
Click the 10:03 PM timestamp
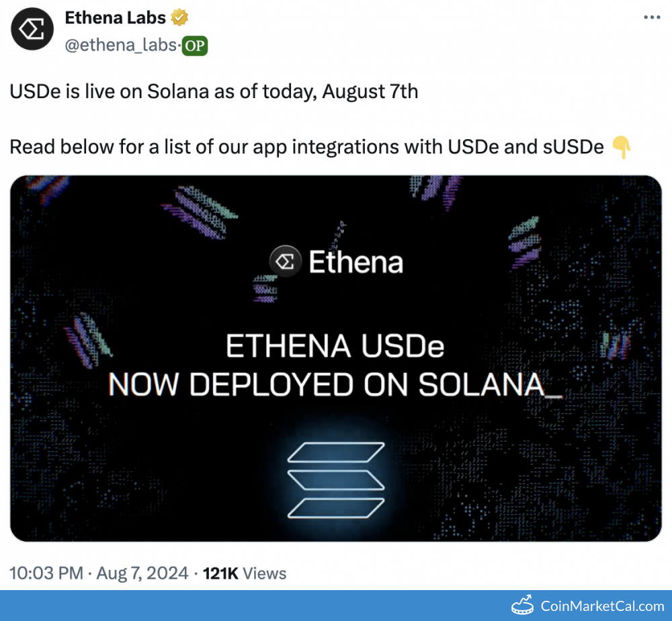pyautogui.click(x=46, y=573)
